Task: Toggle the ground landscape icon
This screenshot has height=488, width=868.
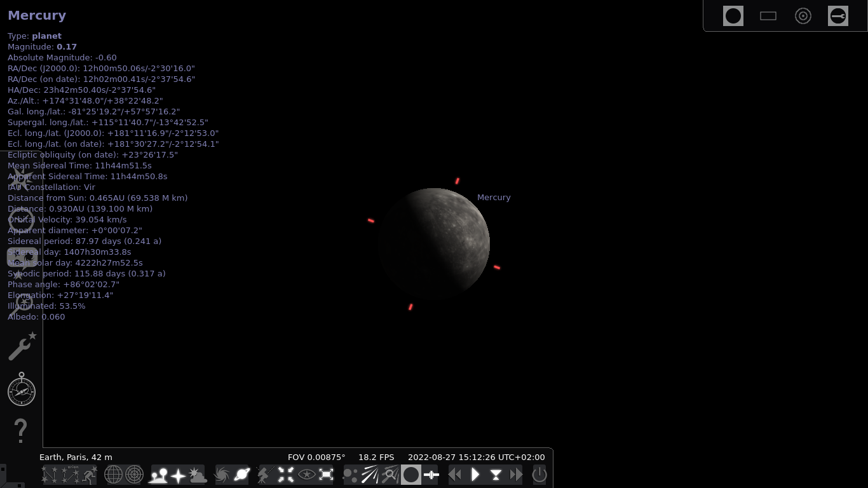Action: pyautogui.click(x=158, y=475)
